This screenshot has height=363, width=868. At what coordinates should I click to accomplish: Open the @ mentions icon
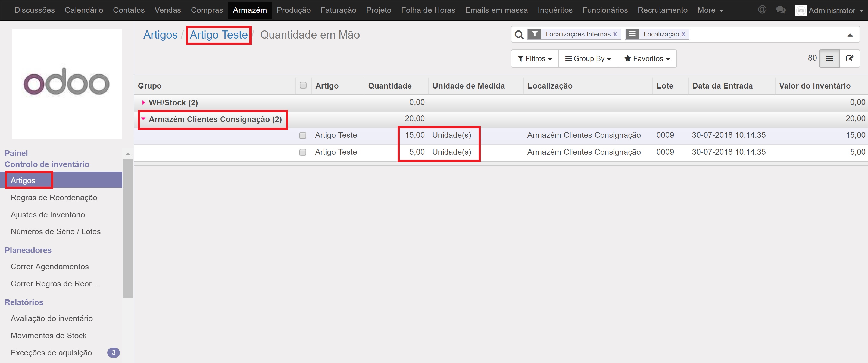(x=762, y=10)
